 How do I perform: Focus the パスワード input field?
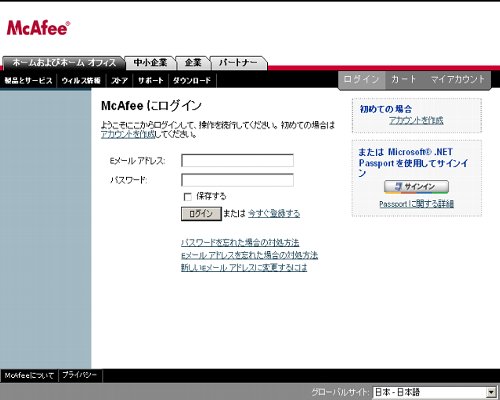click(x=237, y=180)
